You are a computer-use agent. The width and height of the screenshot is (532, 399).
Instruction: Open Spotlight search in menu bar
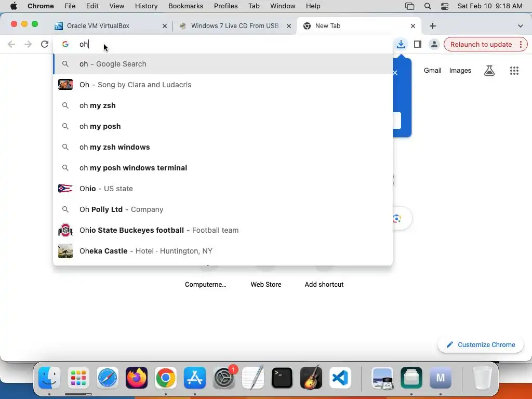[428, 6]
